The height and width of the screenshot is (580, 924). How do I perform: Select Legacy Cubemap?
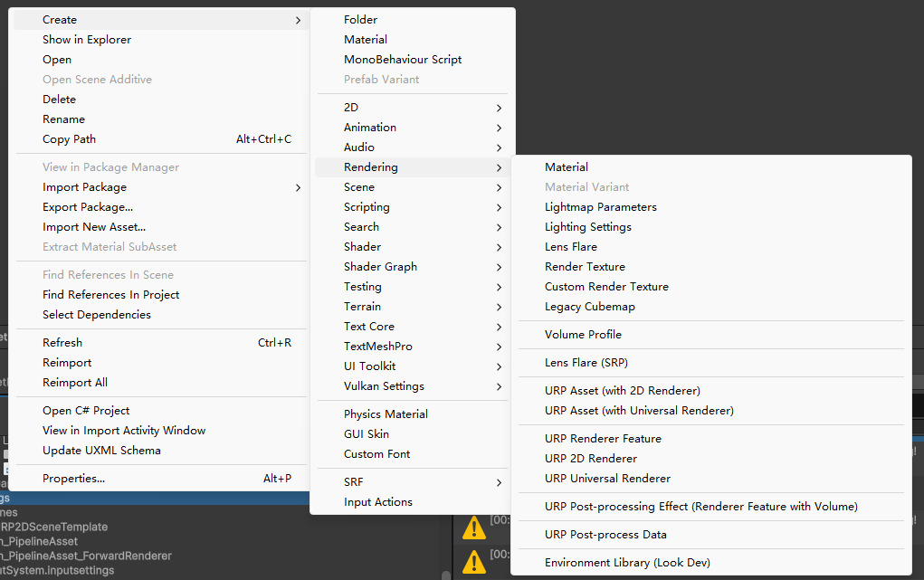711,307
